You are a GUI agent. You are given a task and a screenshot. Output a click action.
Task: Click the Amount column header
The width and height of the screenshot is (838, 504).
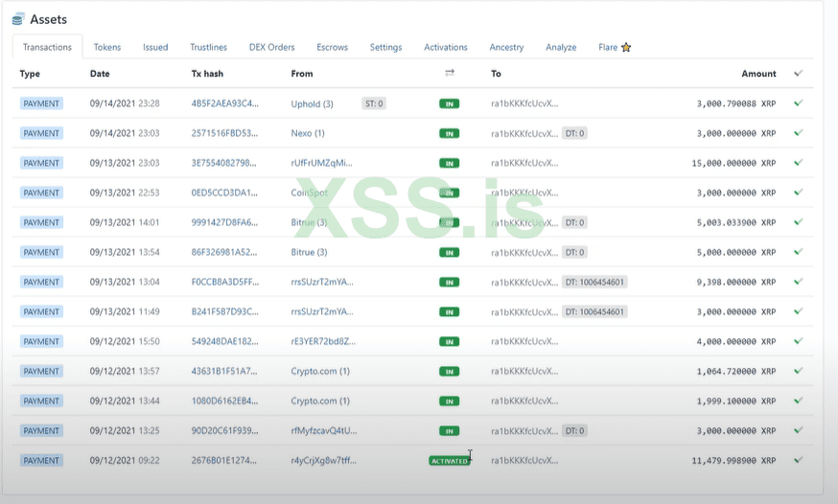tap(758, 74)
